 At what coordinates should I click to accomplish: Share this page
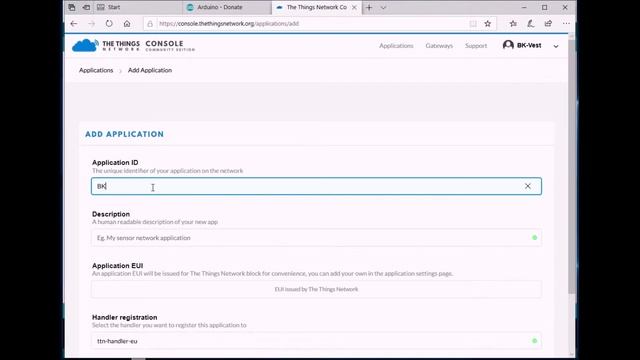[x=548, y=24]
